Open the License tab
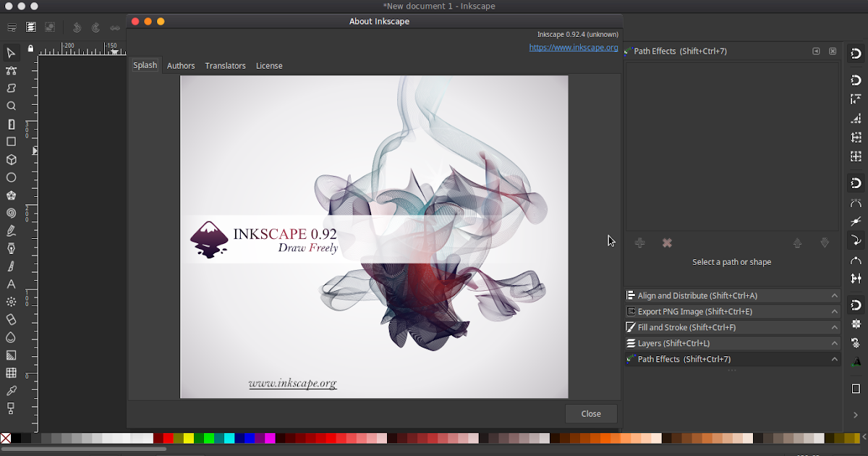This screenshot has height=456, width=868. pyautogui.click(x=269, y=65)
